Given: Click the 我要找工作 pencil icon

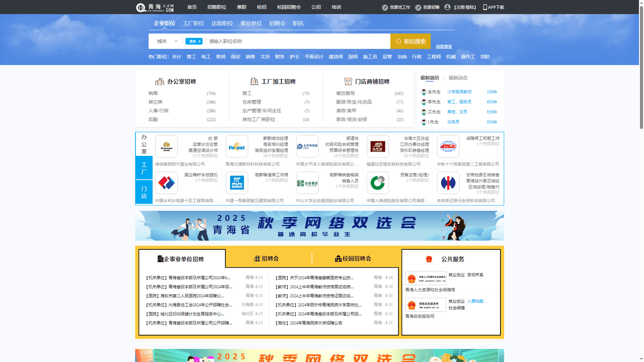Looking at the screenshot, I should pos(385,7).
